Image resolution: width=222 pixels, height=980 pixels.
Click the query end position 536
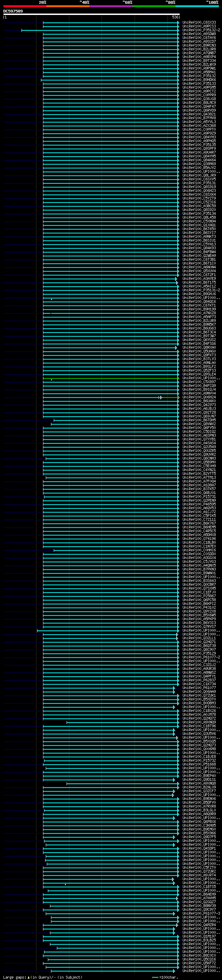(175, 17)
